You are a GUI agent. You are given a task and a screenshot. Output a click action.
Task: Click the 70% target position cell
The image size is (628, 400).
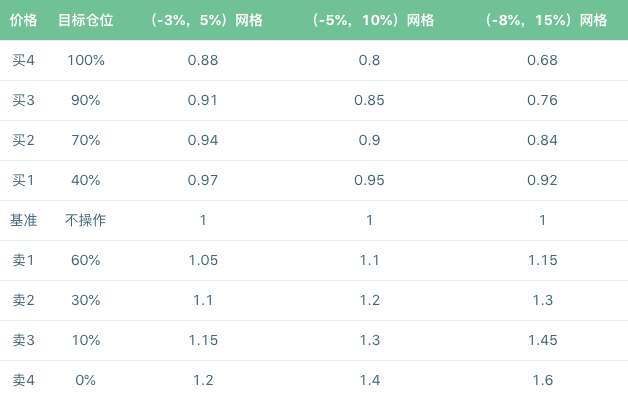click(86, 140)
